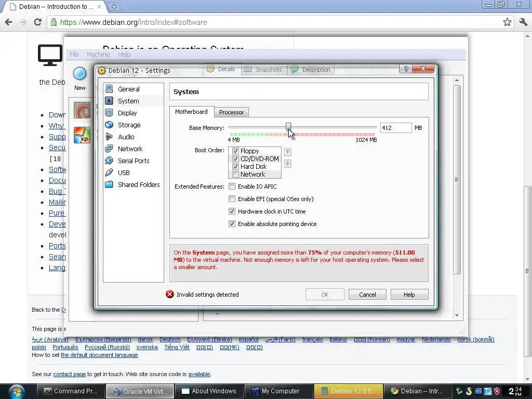
Task: Open the contact page link
Action: point(70,374)
